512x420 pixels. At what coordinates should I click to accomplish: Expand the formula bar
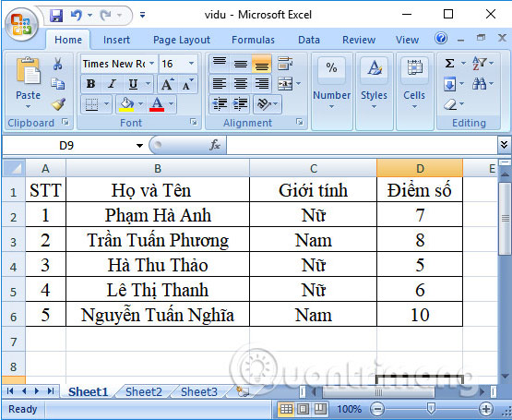coord(505,144)
